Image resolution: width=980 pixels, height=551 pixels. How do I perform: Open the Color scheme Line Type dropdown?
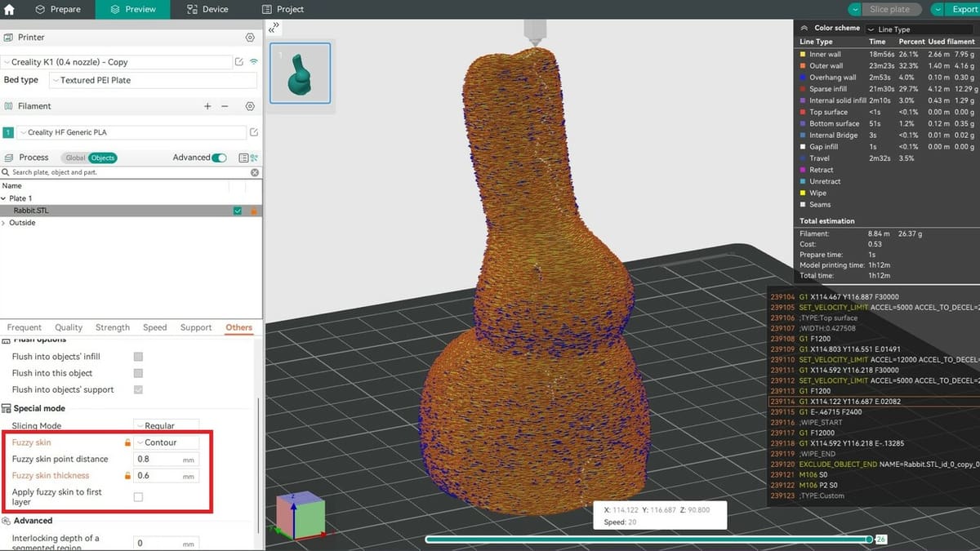[919, 29]
